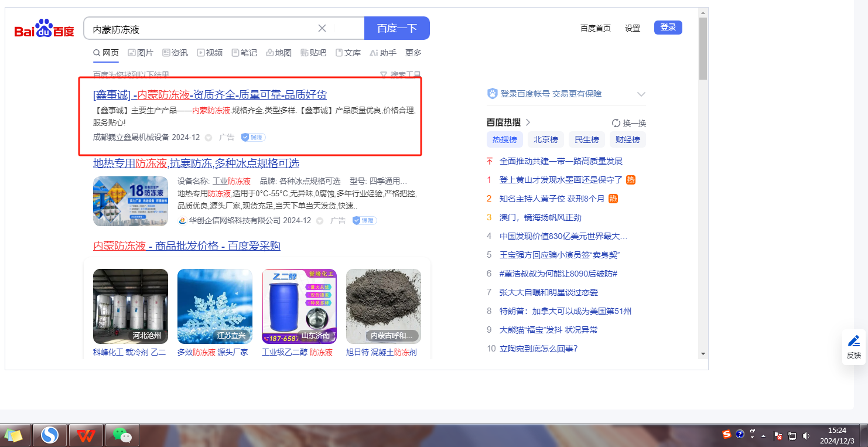Click the 百度一下 search button

pyautogui.click(x=397, y=28)
